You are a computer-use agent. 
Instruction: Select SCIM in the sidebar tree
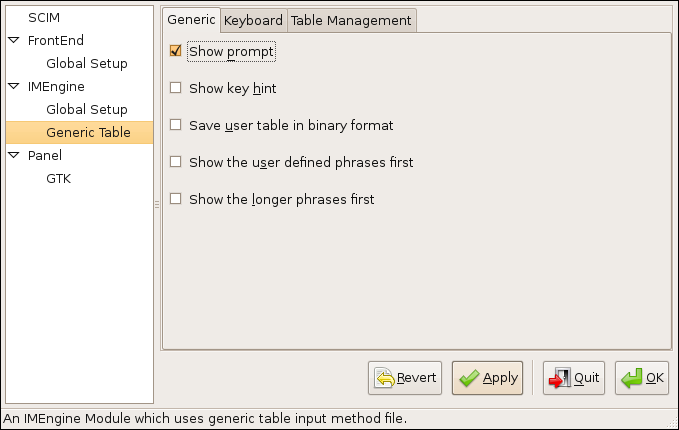click(44, 18)
